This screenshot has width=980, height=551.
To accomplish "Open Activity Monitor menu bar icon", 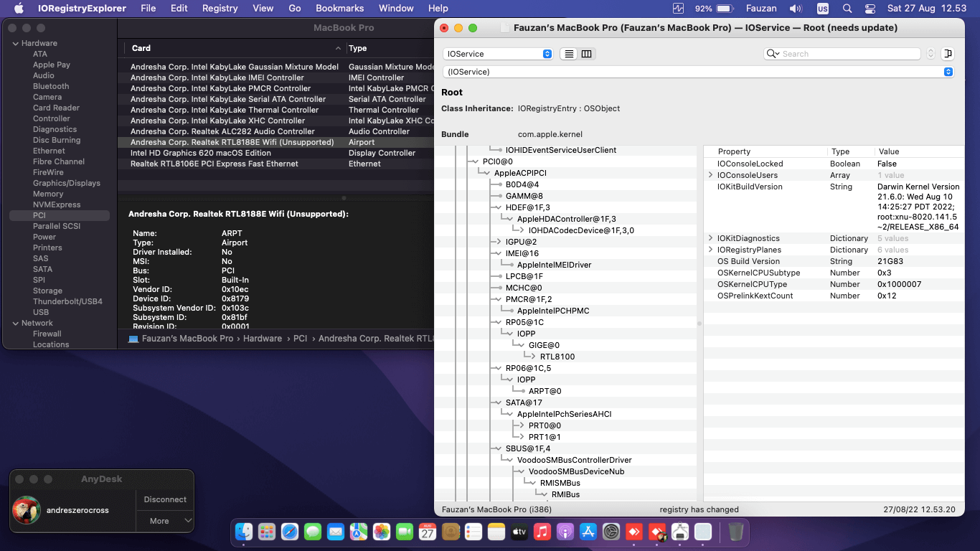I will click(x=679, y=9).
